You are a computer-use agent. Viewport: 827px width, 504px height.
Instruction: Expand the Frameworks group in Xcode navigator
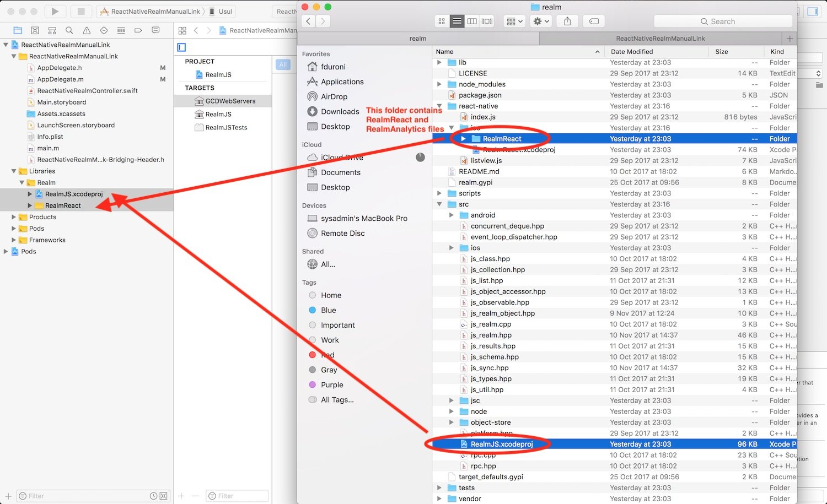point(14,240)
